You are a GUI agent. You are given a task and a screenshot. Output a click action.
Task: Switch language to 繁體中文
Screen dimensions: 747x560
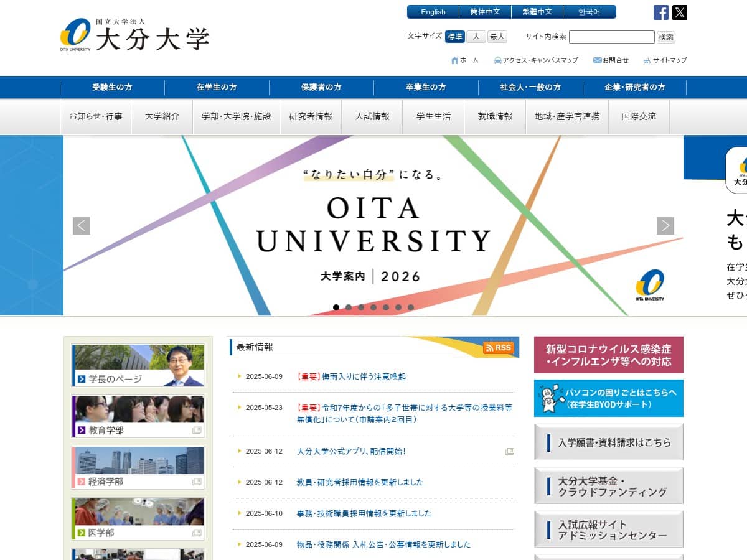point(537,12)
